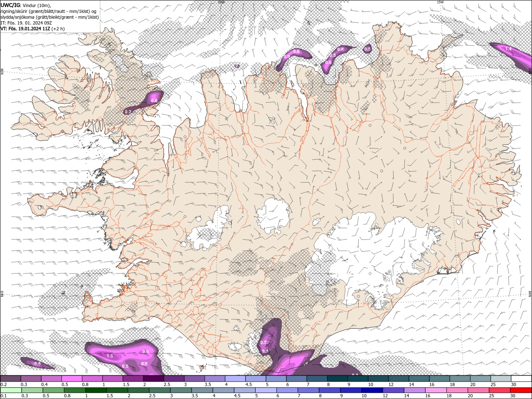Click the 'UWC/IG' title text

point(10,5)
